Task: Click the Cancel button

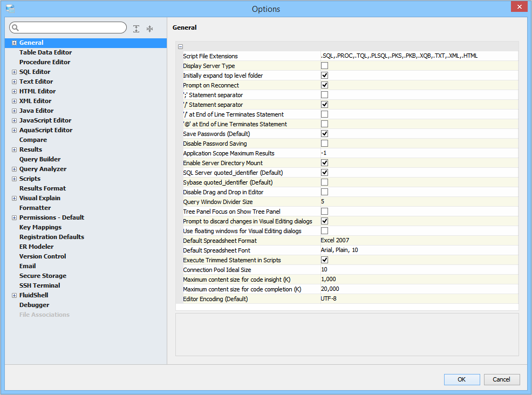Action: [x=501, y=379]
